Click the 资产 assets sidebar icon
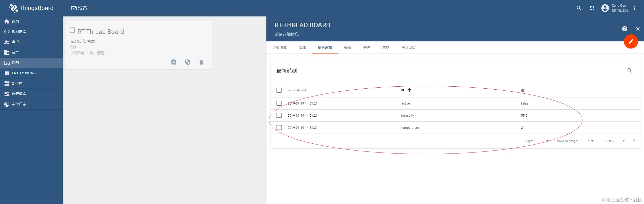This screenshot has height=204, width=644. (7, 52)
